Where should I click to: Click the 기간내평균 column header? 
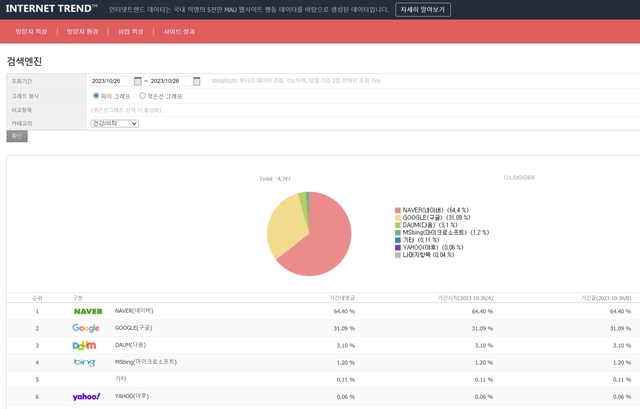pyautogui.click(x=342, y=298)
